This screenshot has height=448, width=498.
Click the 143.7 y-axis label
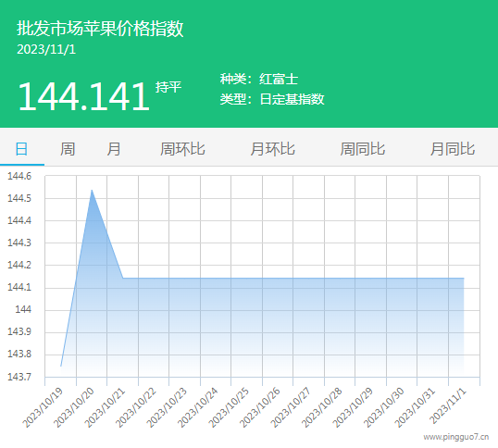click(19, 377)
